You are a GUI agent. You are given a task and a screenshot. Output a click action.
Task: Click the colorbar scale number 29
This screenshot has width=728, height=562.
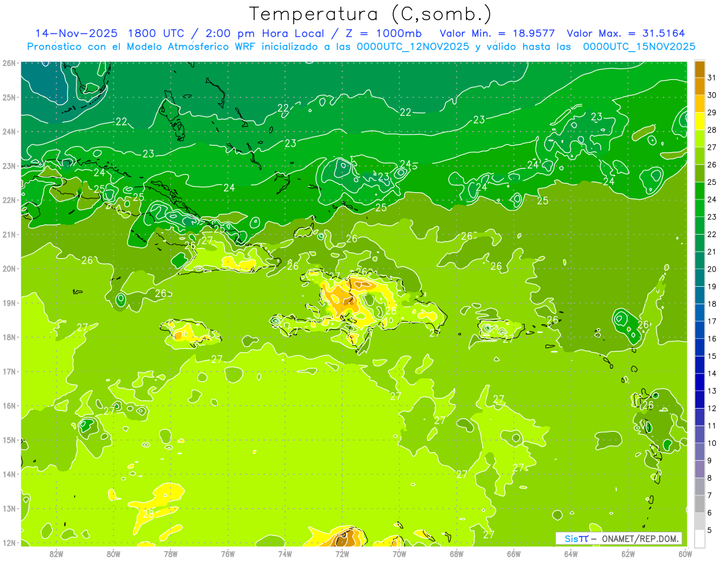pos(712,113)
